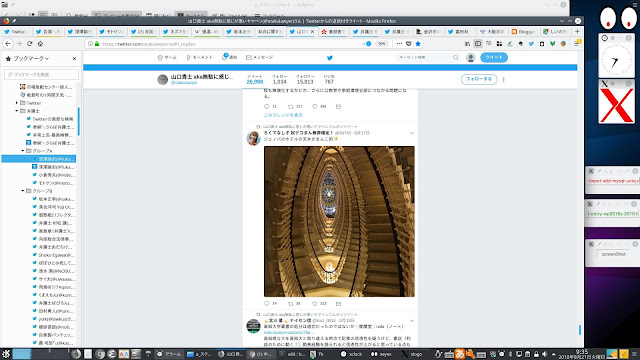Click the taskbar clock showing 9:35

pyautogui.click(x=582, y=354)
